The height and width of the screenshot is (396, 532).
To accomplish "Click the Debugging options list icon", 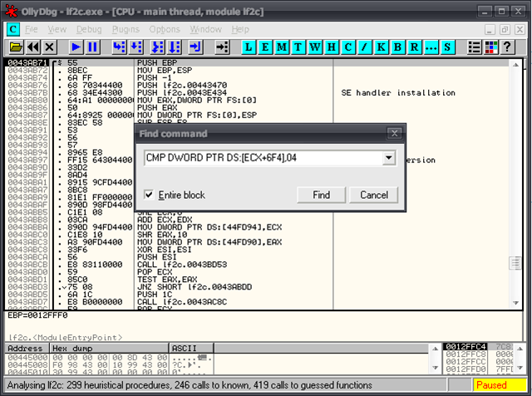I will pyautogui.click(x=474, y=47).
